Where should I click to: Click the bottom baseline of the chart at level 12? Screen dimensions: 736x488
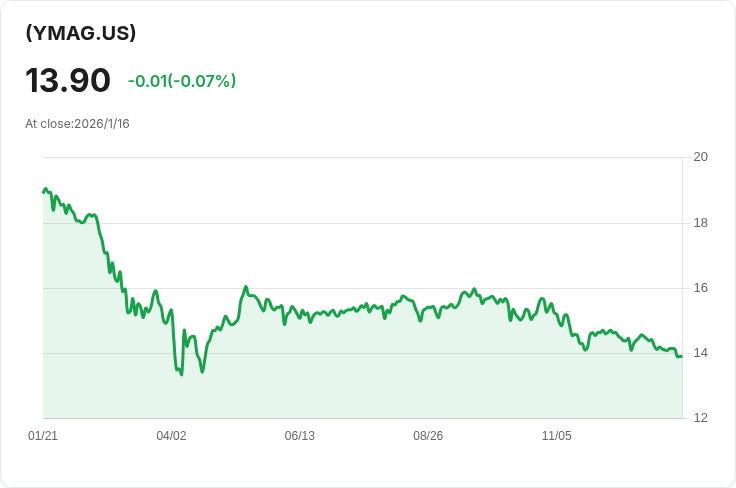[360, 418]
